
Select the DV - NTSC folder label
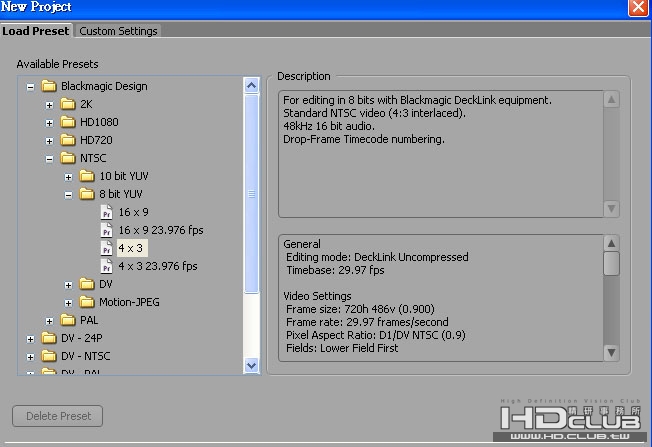coord(86,356)
